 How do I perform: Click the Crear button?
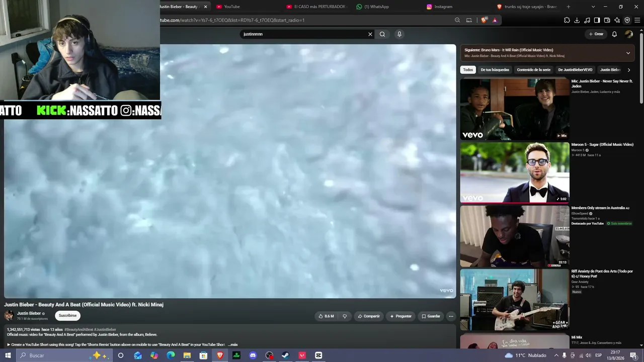coord(596,34)
